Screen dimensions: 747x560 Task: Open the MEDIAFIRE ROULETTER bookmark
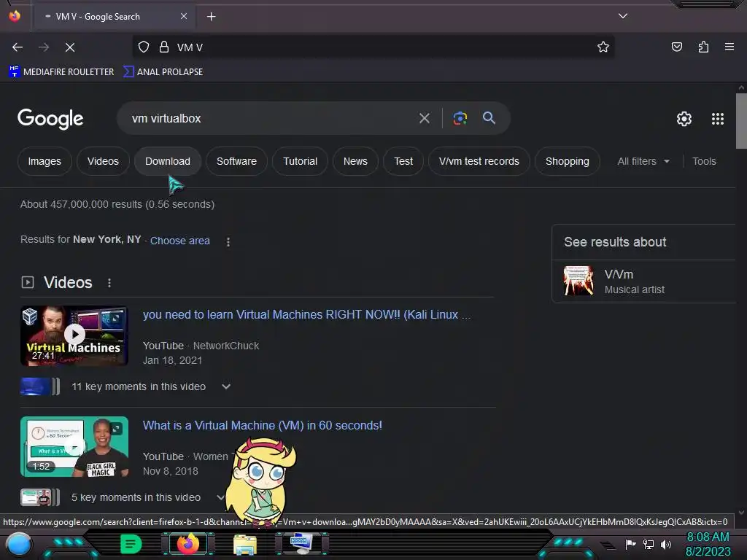(x=61, y=72)
